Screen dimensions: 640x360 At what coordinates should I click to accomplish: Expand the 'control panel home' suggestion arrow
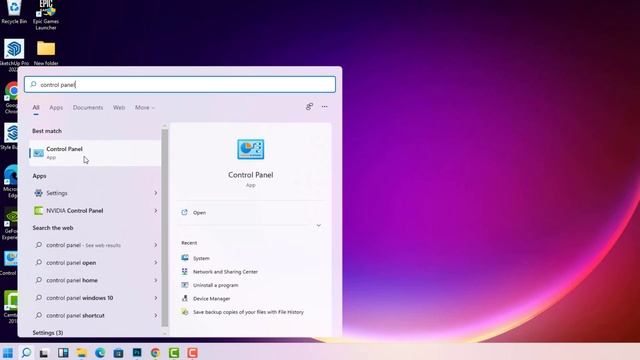156,280
